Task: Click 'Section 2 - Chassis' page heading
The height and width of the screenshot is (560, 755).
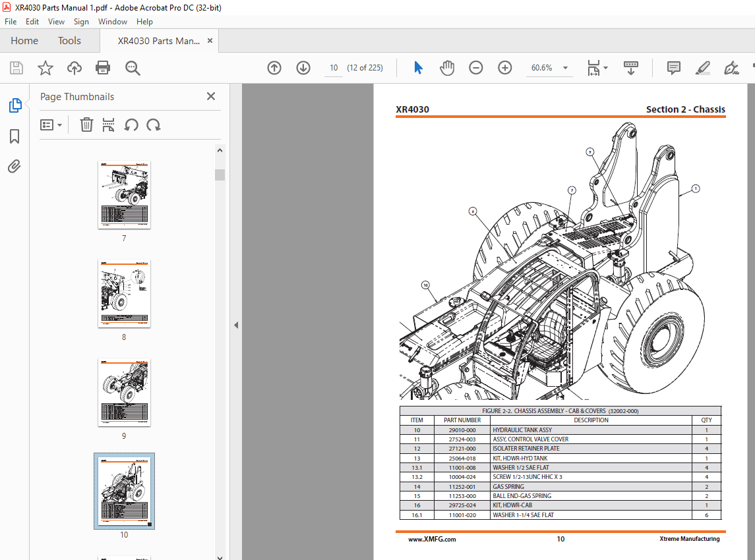Action: point(685,109)
